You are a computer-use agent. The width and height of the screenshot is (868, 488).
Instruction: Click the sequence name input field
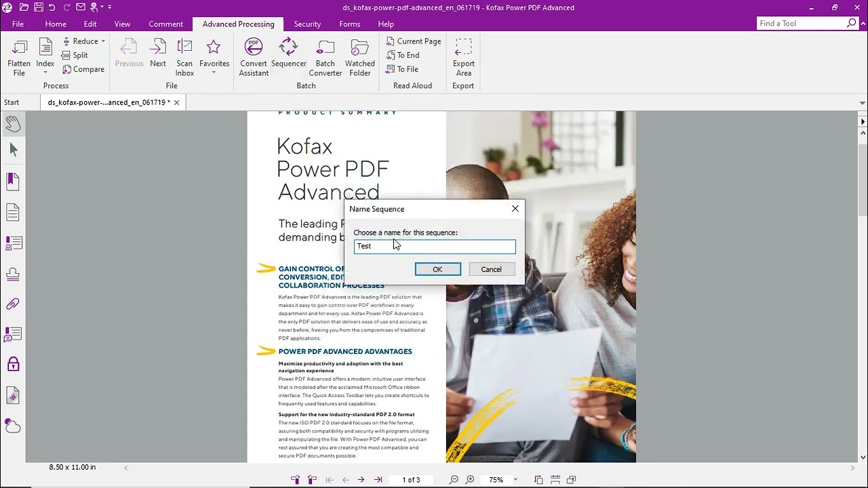pos(435,246)
